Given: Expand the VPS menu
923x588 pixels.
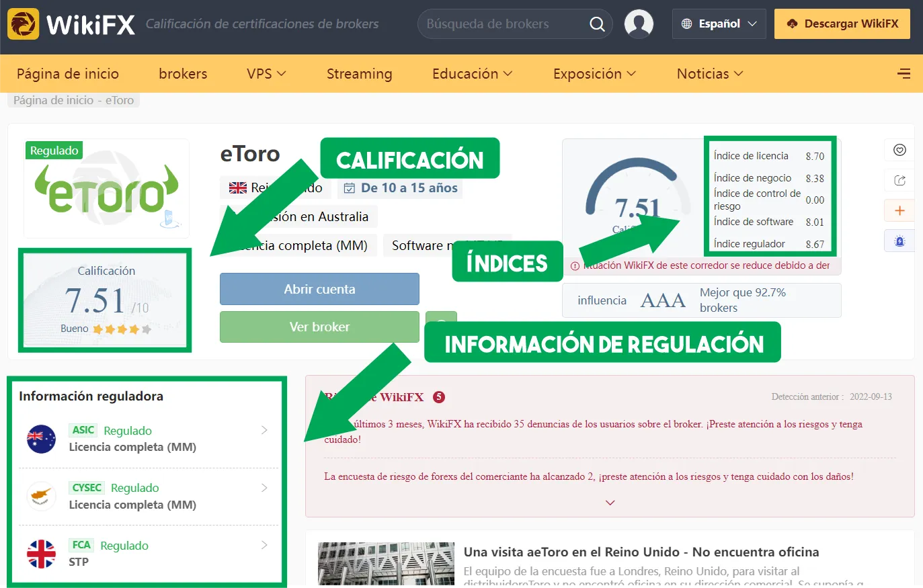Looking at the screenshot, I should 266,74.
